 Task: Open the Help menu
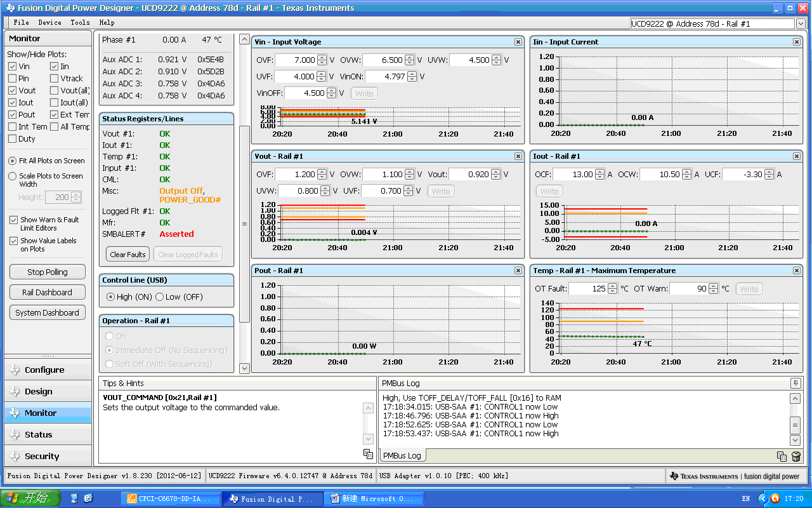click(107, 23)
